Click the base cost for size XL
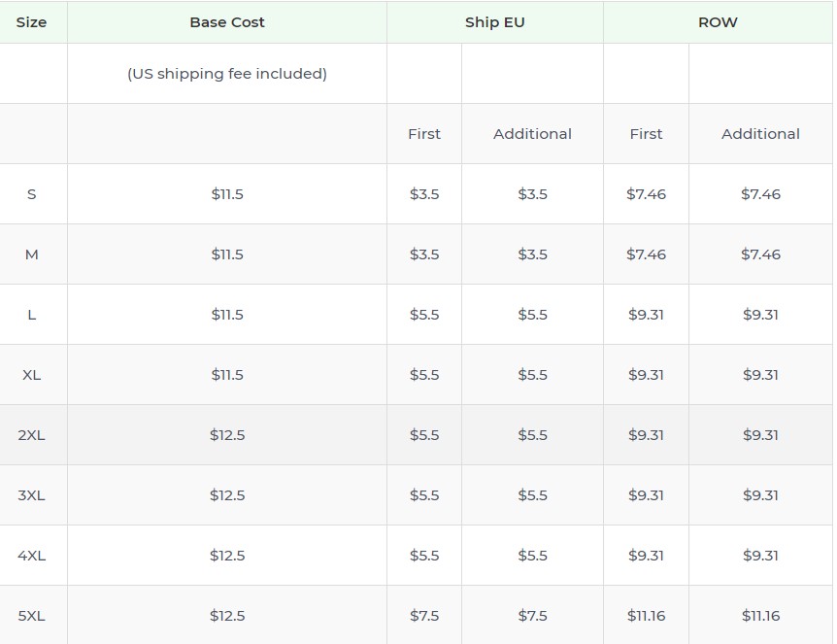This screenshot has width=837, height=644. click(227, 375)
